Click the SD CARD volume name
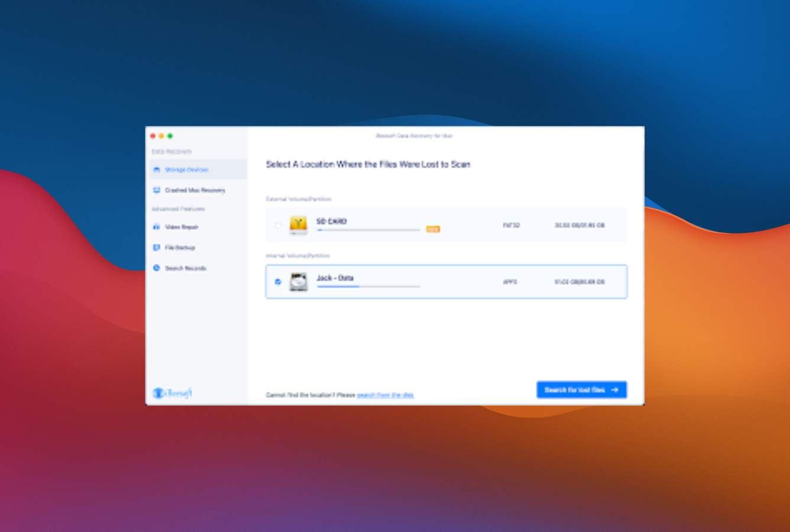790x532 pixels. click(332, 222)
